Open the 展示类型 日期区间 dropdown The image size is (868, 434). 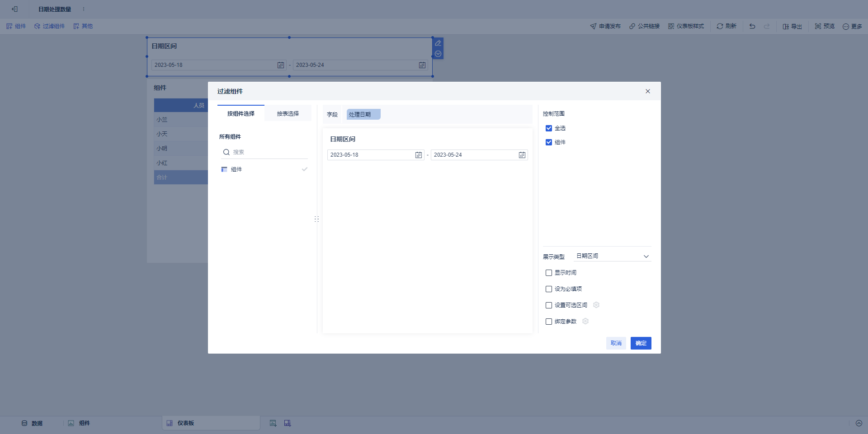point(613,256)
